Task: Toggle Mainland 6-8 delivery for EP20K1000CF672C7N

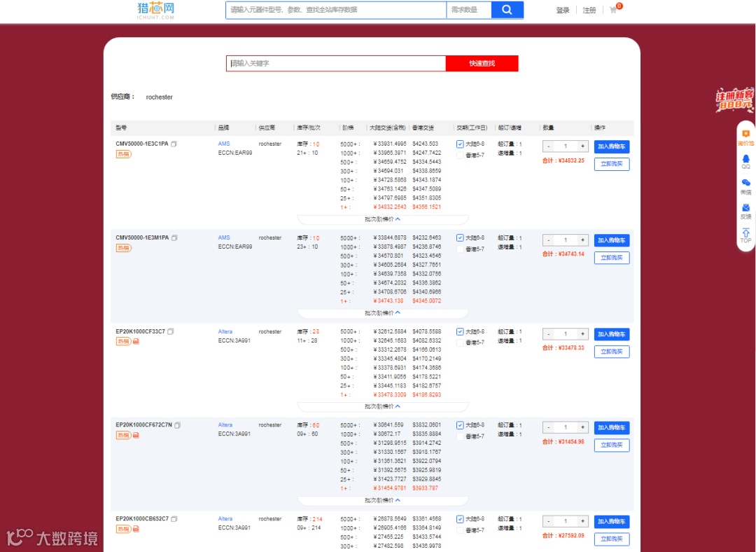Action: coord(460,425)
